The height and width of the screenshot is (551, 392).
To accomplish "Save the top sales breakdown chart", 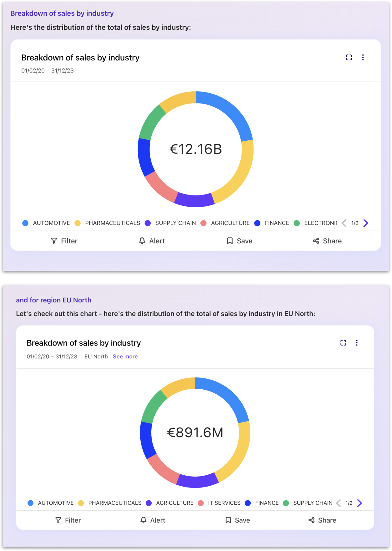I will pos(239,241).
